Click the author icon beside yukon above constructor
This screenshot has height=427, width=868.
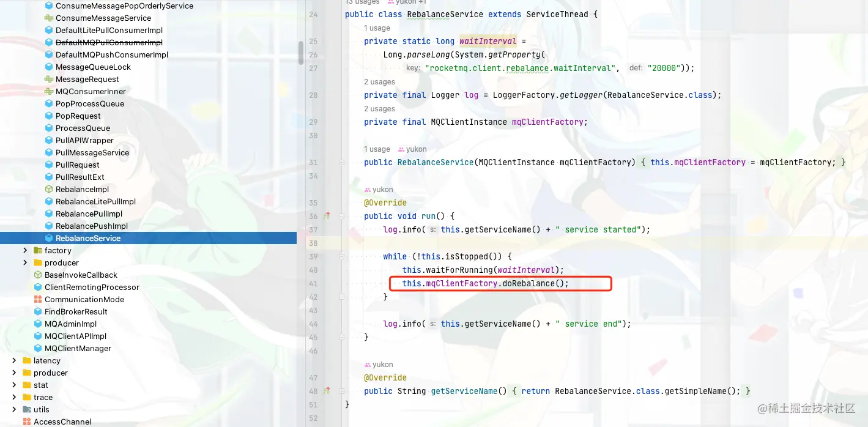click(401, 149)
